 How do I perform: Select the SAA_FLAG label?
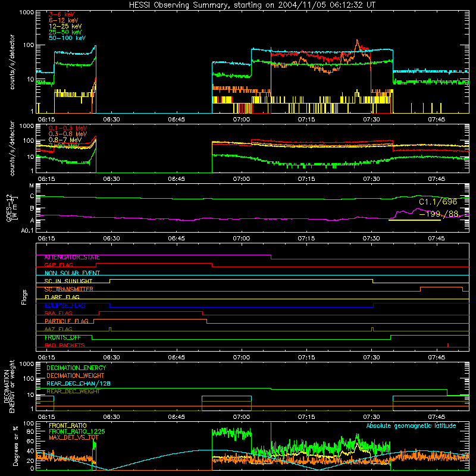coord(58,313)
